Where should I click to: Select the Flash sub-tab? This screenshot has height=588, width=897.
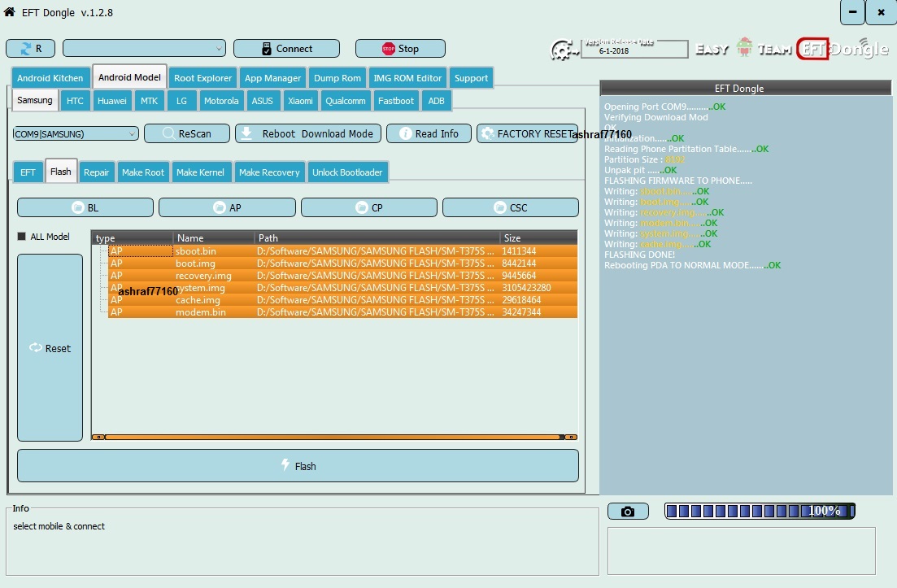click(61, 171)
